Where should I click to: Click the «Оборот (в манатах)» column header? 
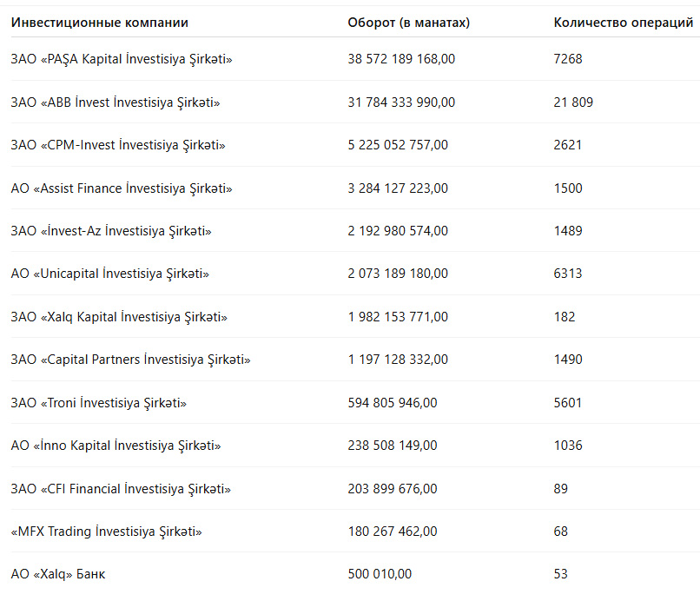coord(408,23)
